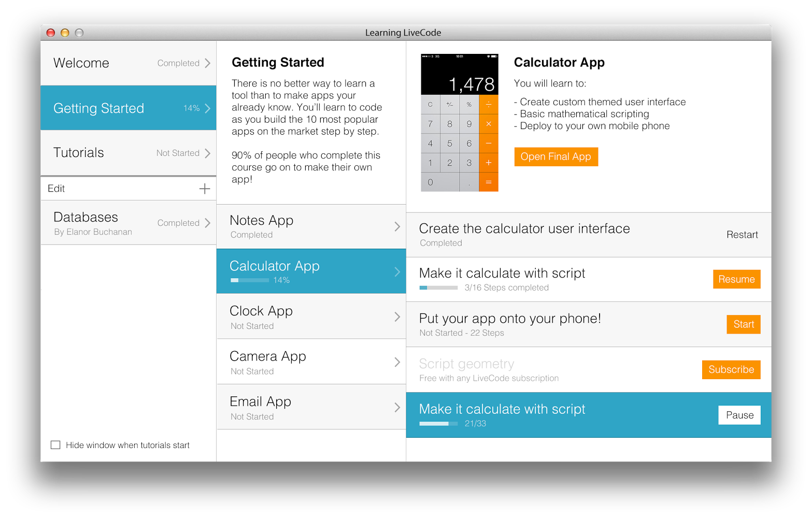Resume Make it calculate with script

(x=736, y=279)
